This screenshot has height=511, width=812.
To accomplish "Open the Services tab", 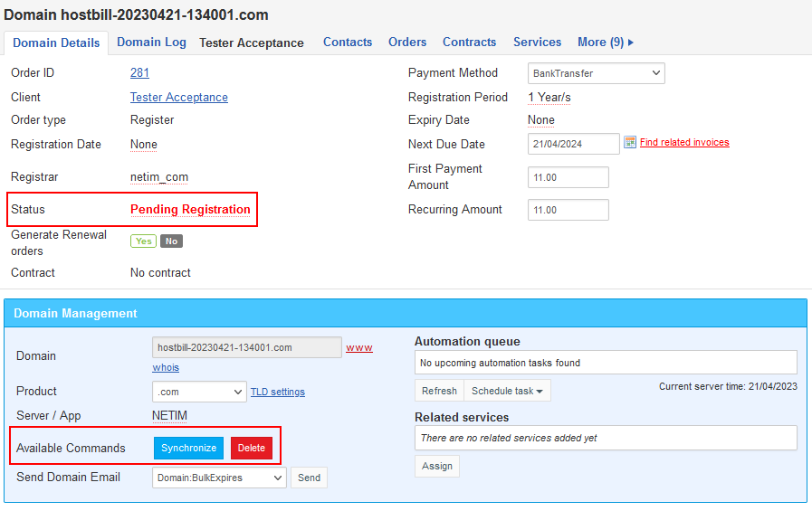I will [537, 43].
